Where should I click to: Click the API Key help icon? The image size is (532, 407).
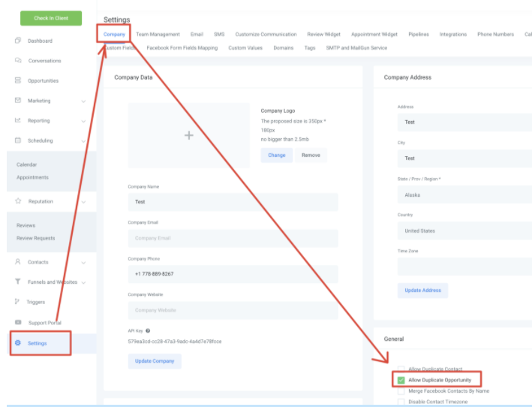point(148,330)
